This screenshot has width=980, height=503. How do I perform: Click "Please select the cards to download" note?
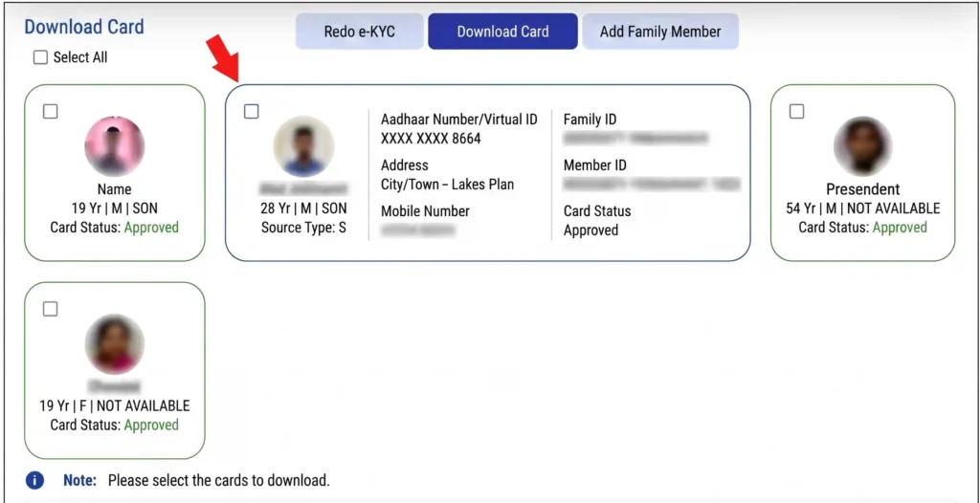tap(219, 481)
